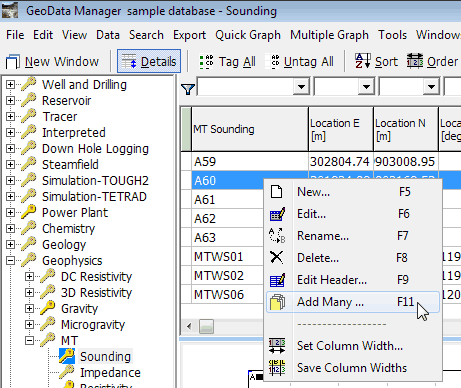This screenshot has height=388, width=461.
Task: Choose Edit Header... from context menu
Action: [353, 280]
